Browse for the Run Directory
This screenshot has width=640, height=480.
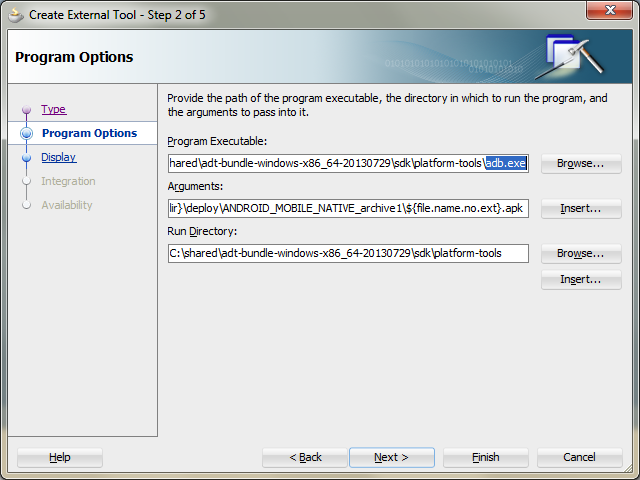click(581, 253)
